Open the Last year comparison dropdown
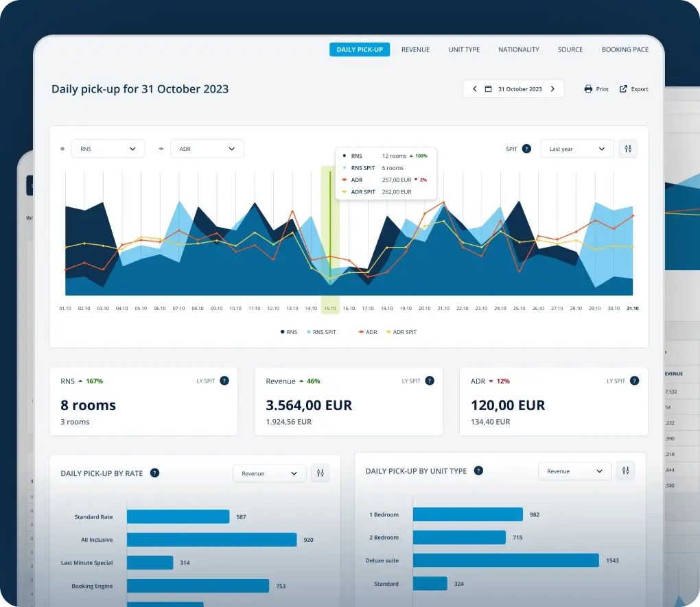 tap(577, 149)
